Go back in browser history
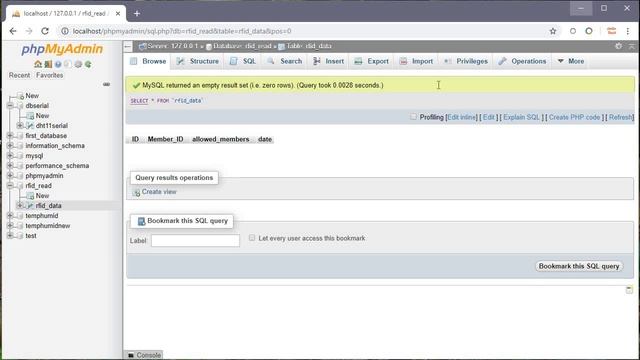The image size is (640, 360). (13, 31)
